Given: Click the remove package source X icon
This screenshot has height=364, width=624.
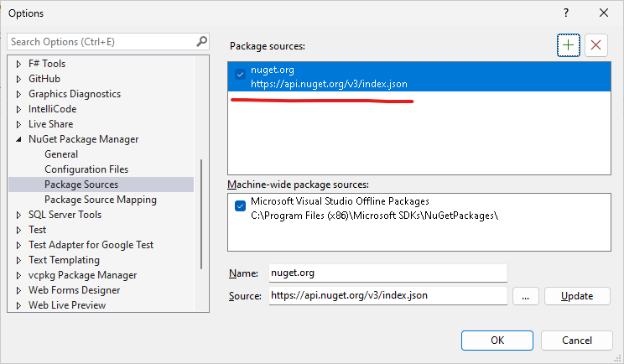Looking at the screenshot, I should coord(596,45).
